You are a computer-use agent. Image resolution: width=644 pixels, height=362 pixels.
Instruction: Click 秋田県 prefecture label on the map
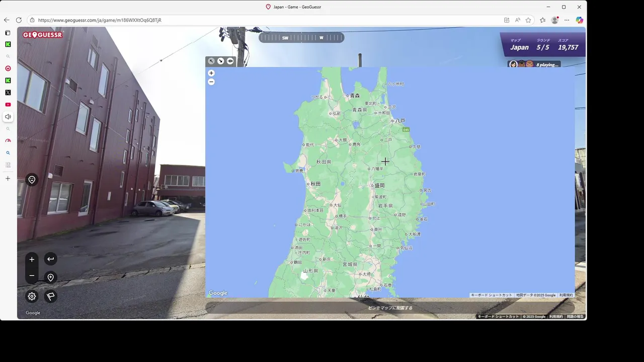(324, 162)
